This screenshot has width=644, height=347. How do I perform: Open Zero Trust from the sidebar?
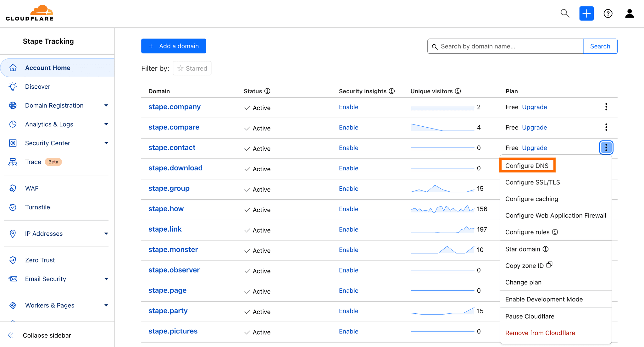pyautogui.click(x=40, y=260)
